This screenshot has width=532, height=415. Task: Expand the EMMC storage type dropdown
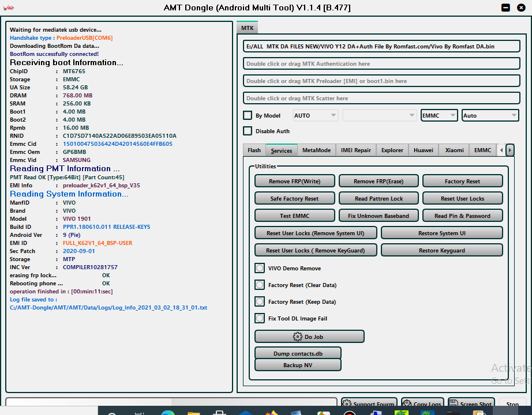pyautogui.click(x=439, y=115)
